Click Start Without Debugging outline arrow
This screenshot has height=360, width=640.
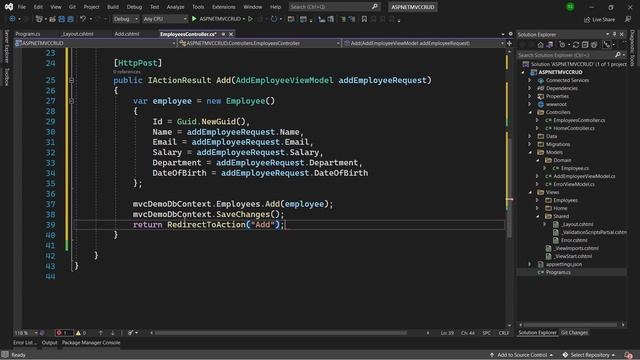click(x=251, y=19)
